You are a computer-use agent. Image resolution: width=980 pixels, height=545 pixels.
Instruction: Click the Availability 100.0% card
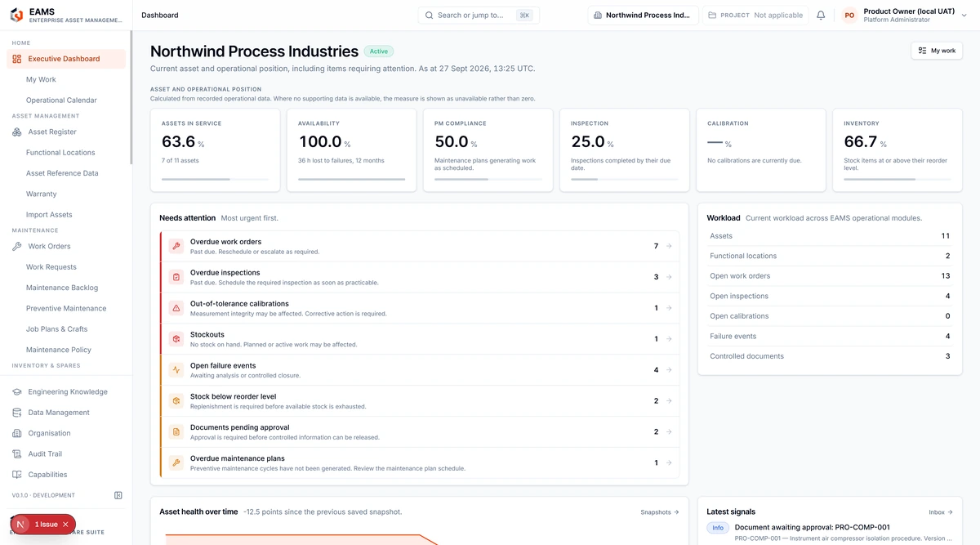click(x=351, y=150)
